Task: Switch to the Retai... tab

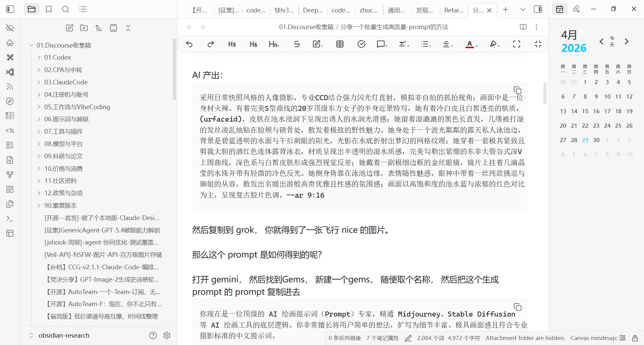Action: [x=454, y=10]
